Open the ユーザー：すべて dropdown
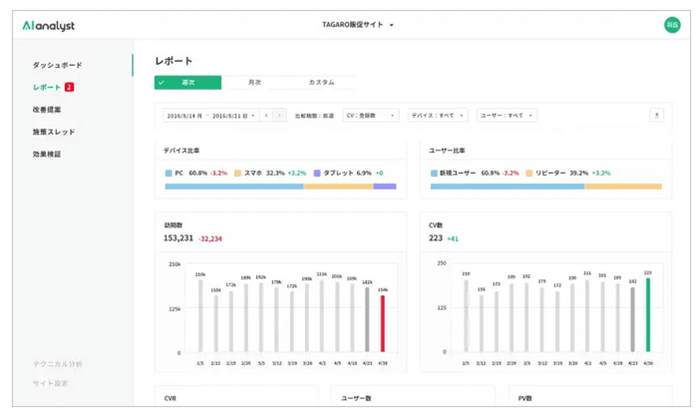 pos(507,115)
